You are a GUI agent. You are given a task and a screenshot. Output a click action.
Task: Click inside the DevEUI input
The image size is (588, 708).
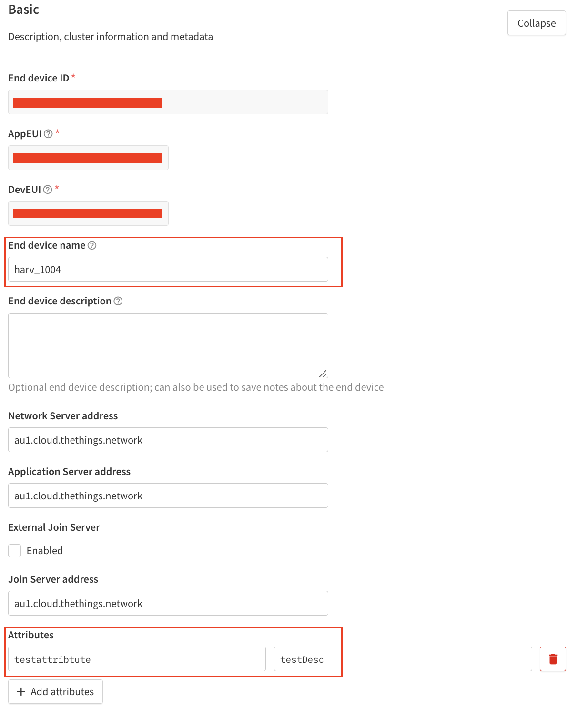click(x=88, y=213)
